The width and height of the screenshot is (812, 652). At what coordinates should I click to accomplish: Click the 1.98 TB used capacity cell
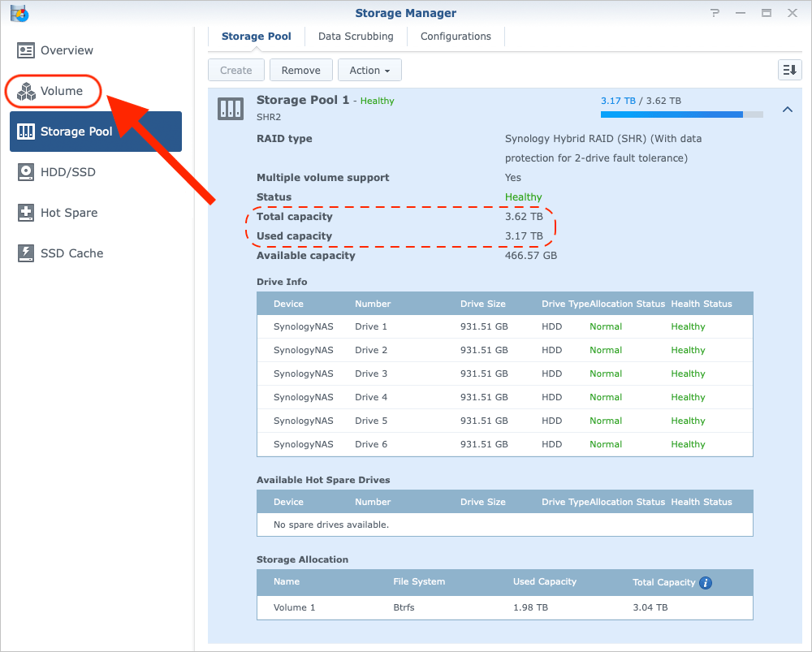(530, 607)
